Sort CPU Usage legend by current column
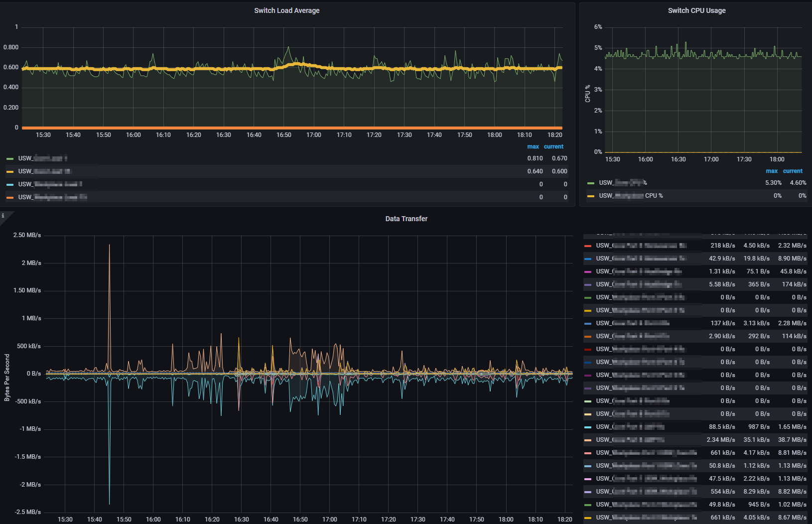 click(793, 171)
